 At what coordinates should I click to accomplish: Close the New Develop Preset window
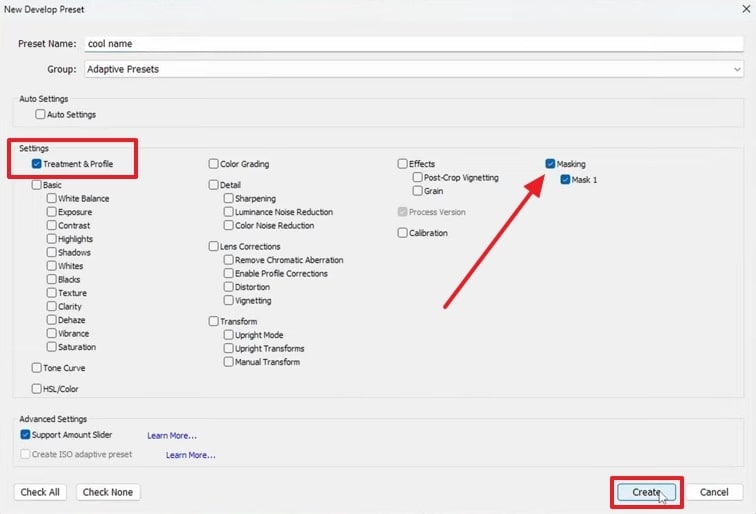pyautogui.click(x=746, y=9)
